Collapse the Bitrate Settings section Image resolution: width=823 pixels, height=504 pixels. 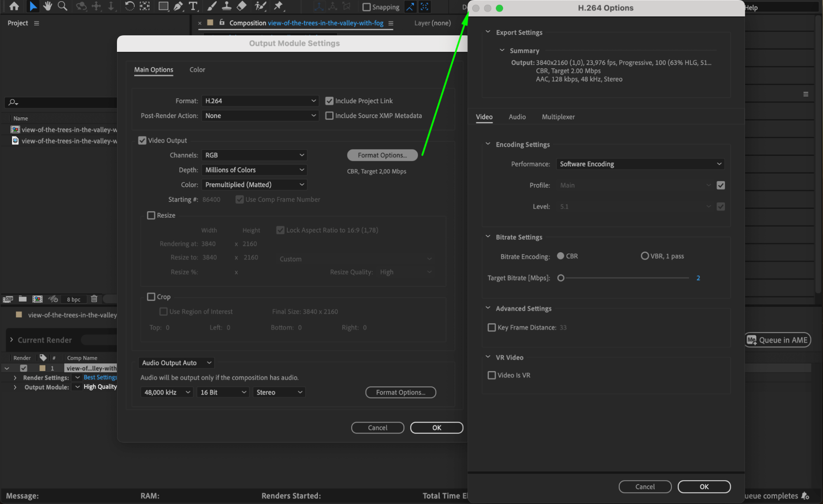click(488, 237)
